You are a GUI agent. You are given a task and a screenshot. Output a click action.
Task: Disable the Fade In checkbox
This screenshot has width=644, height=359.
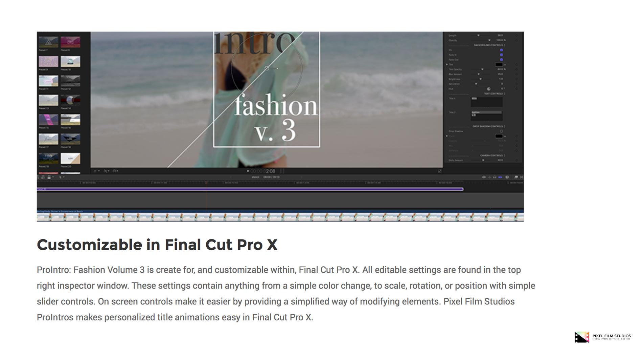(501, 55)
